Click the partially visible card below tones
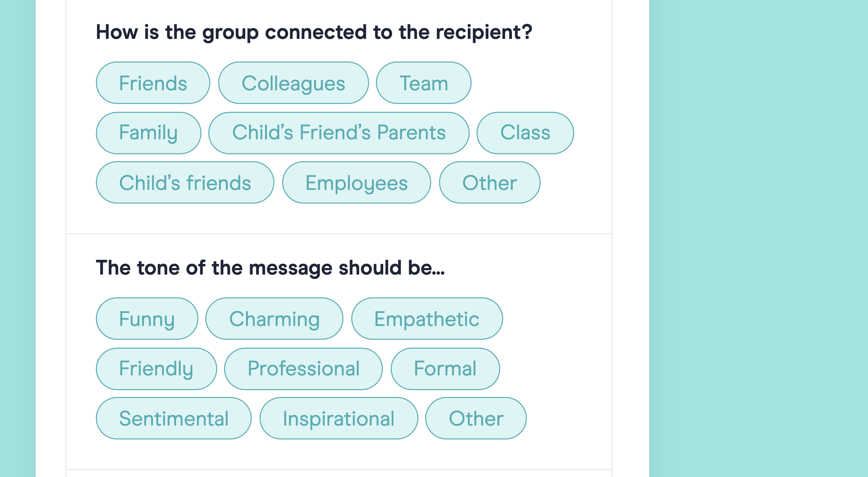The width and height of the screenshot is (868, 477). [339, 475]
